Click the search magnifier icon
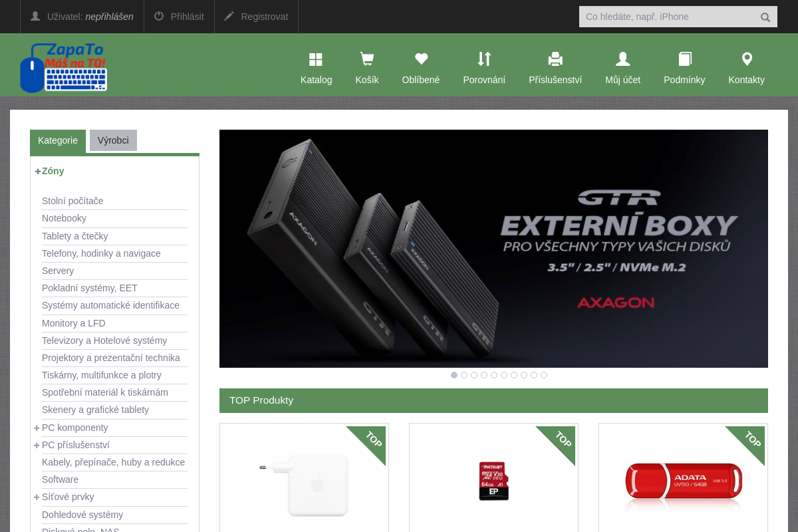The image size is (798, 532). (765, 17)
